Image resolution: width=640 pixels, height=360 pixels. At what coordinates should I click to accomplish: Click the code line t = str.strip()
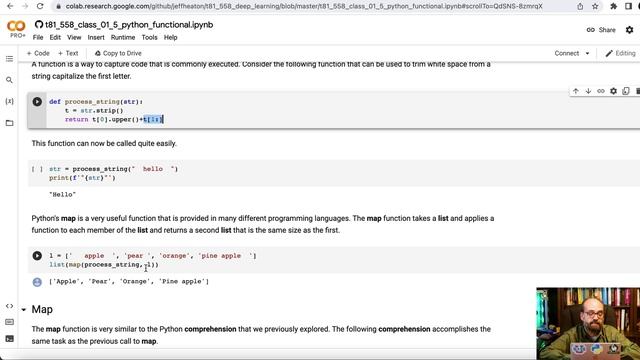[x=94, y=111]
